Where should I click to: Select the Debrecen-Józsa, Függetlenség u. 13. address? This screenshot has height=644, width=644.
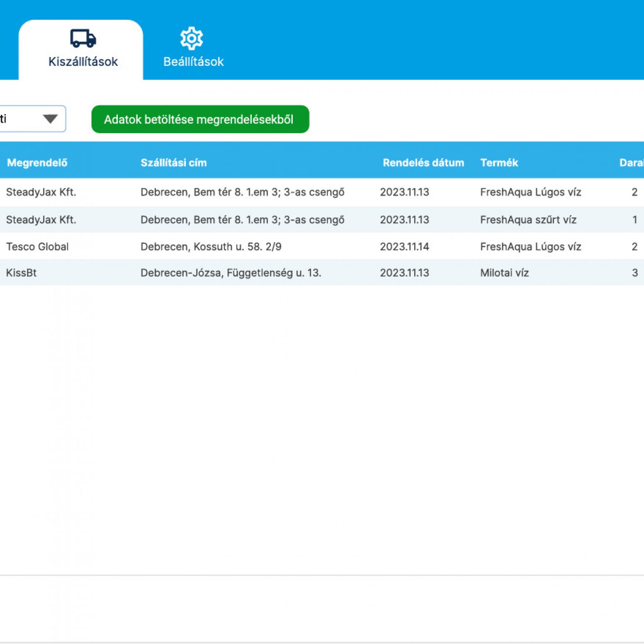pyautogui.click(x=231, y=273)
